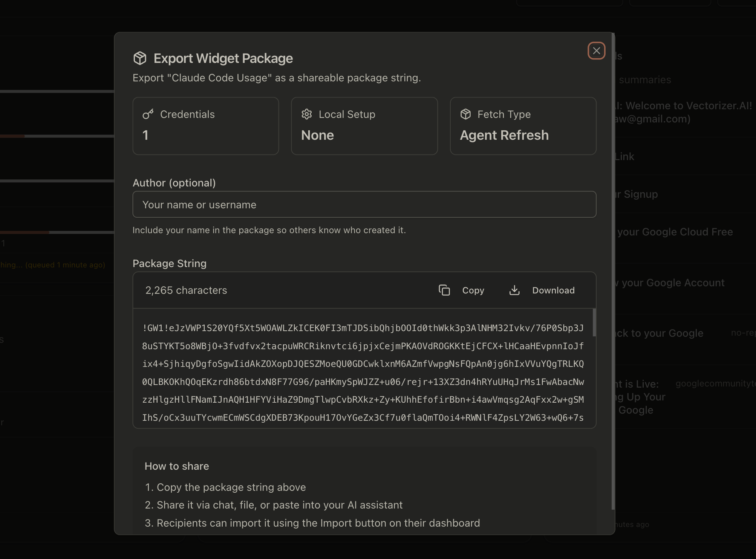Click the gear icon in Local Setup card
Viewport: 756px width, 559px height.
pyautogui.click(x=307, y=114)
